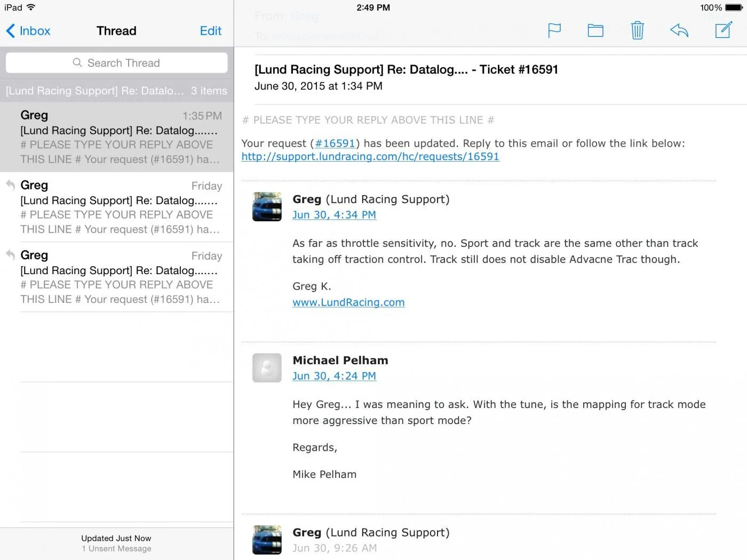Open the third Greg message from Friday

(116, 277)
